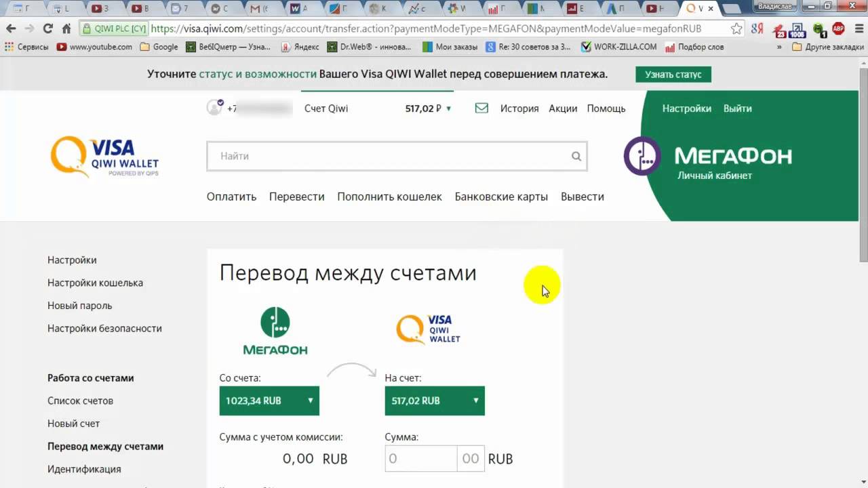Screen dimensions: 868x488
Task: Click the user profile avatar icon
Action: click(x=214, y=108)
